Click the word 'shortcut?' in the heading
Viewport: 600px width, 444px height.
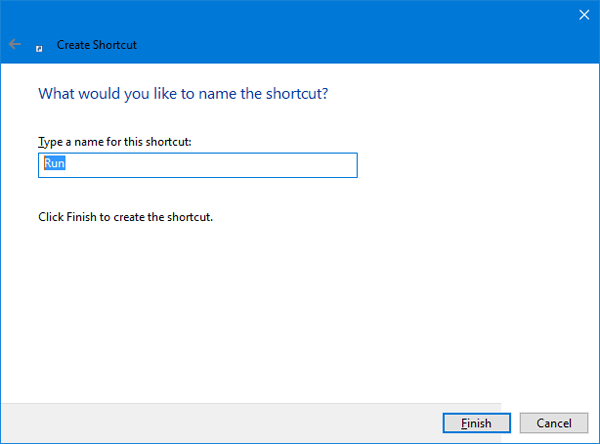(x=296, y=94)
